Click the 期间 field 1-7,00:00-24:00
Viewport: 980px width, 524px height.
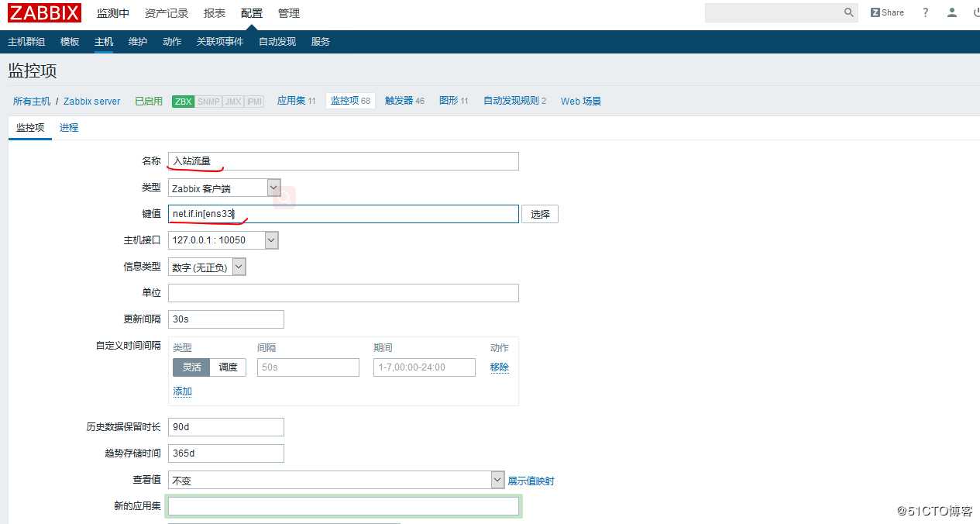pos(425,367)
